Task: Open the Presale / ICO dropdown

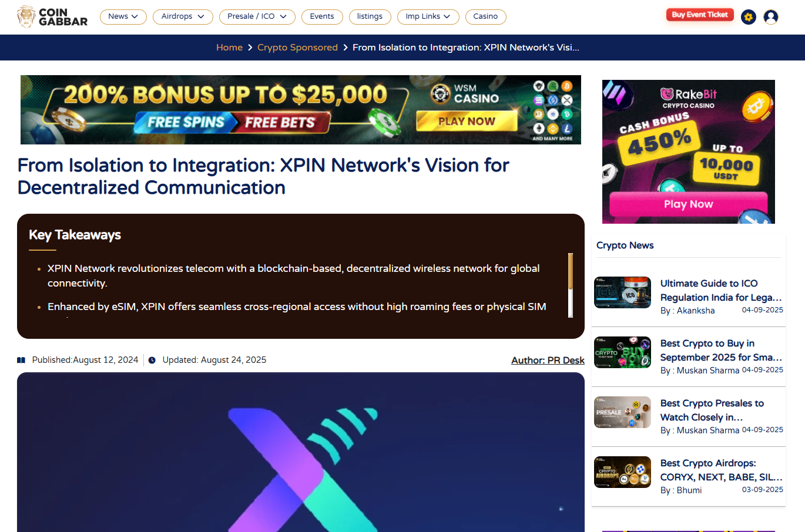Action: [257, 16]
